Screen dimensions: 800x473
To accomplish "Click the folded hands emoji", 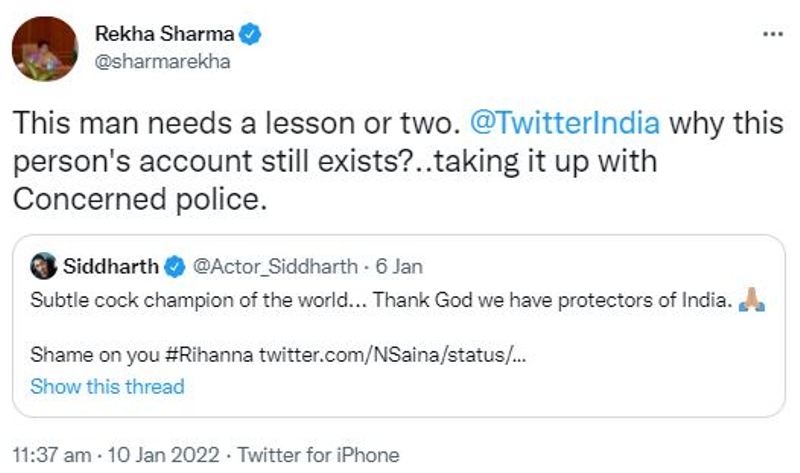I will pyautogui.click(x=752, y=300).
